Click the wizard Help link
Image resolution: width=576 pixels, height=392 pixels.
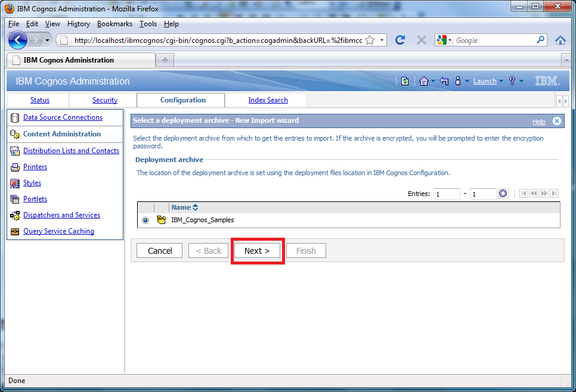coord(539,122)
